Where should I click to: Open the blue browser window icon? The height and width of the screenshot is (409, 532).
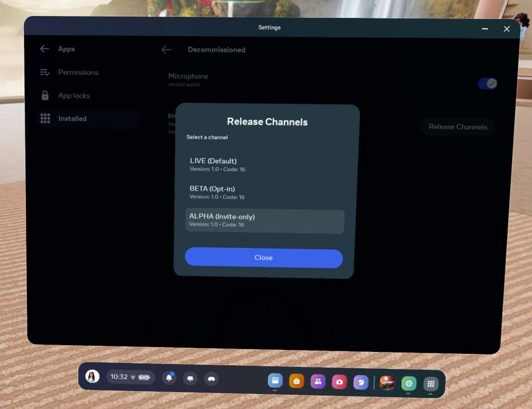(x=275, y=380)
